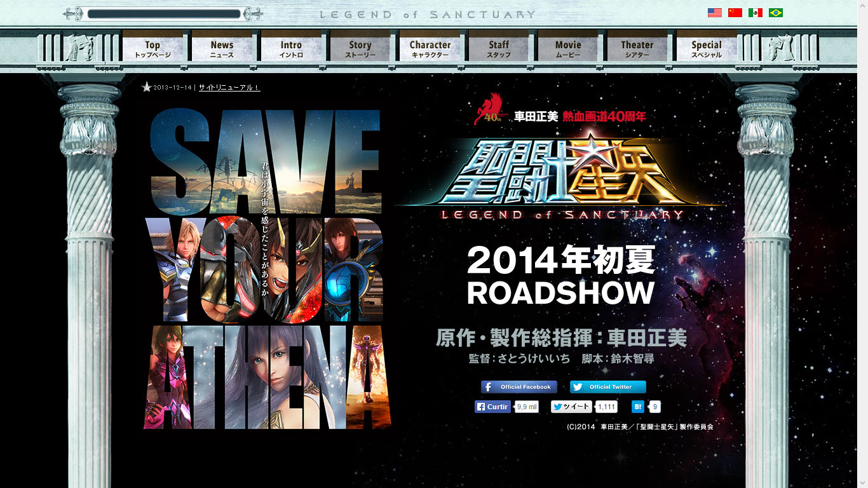Click the 原作・製作総指揮:車田正美 credit
Image resolution: width=868 pixels, height=488 pixels.
tap(561, 337)
